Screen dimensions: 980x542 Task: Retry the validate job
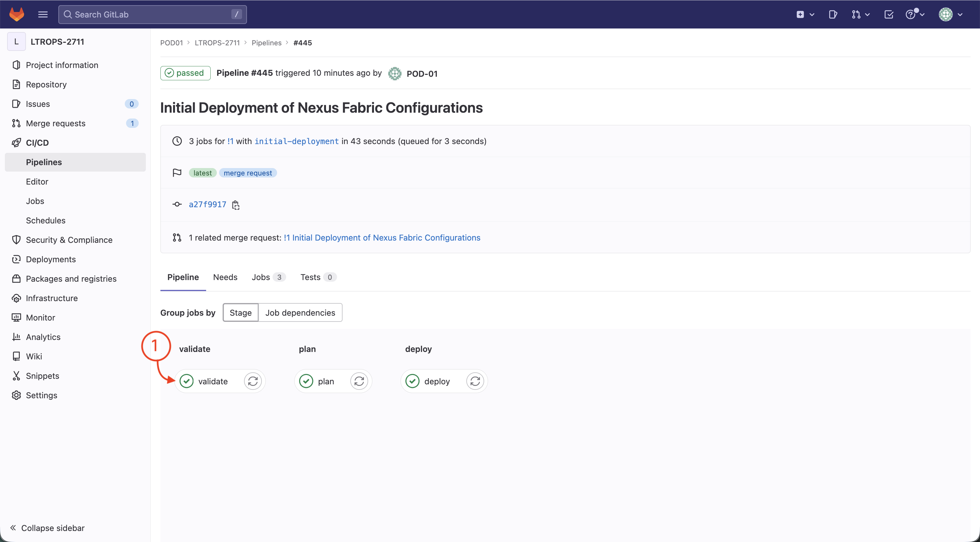252,381
